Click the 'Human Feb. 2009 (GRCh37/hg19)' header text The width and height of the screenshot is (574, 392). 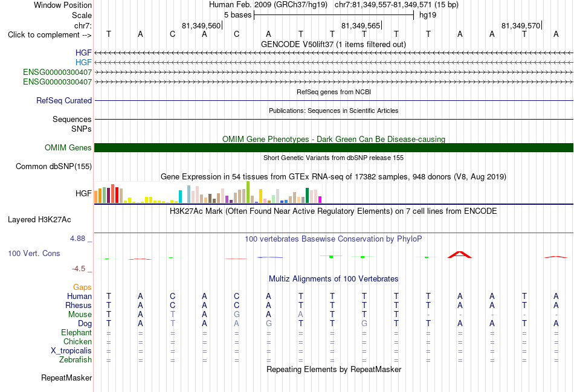coord(269,5)
